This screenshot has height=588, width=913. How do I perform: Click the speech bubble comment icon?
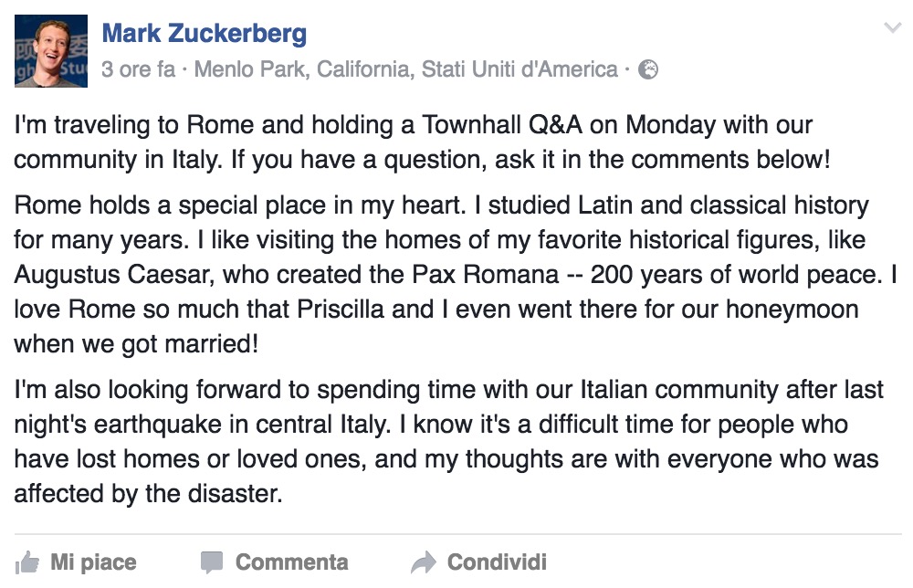tap(212, 562)
